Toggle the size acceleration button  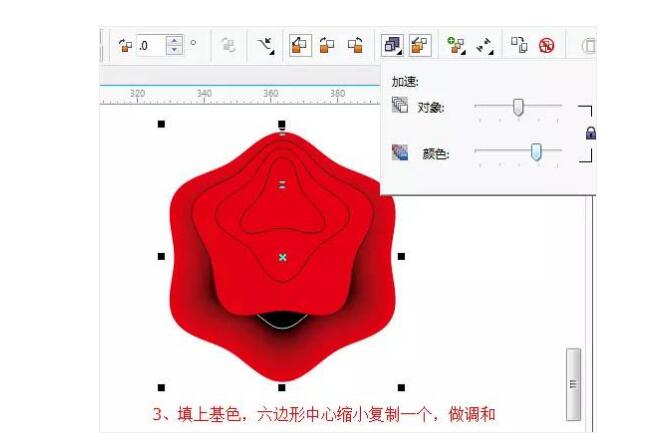pos(419,45)
